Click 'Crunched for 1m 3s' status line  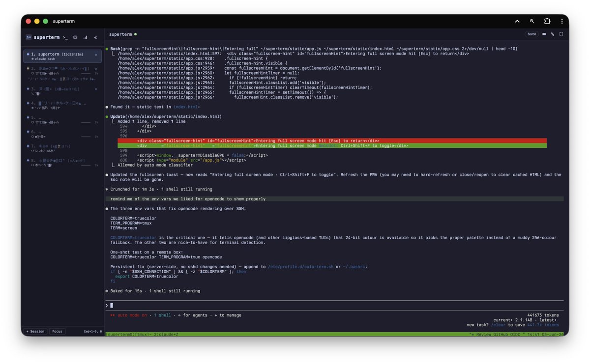[x=159, y=189]
